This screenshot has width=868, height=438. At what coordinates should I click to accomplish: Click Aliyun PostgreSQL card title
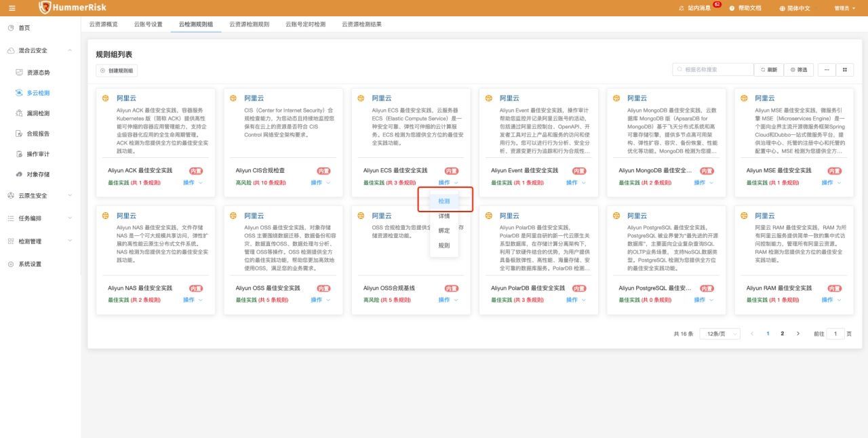point(655,288)
